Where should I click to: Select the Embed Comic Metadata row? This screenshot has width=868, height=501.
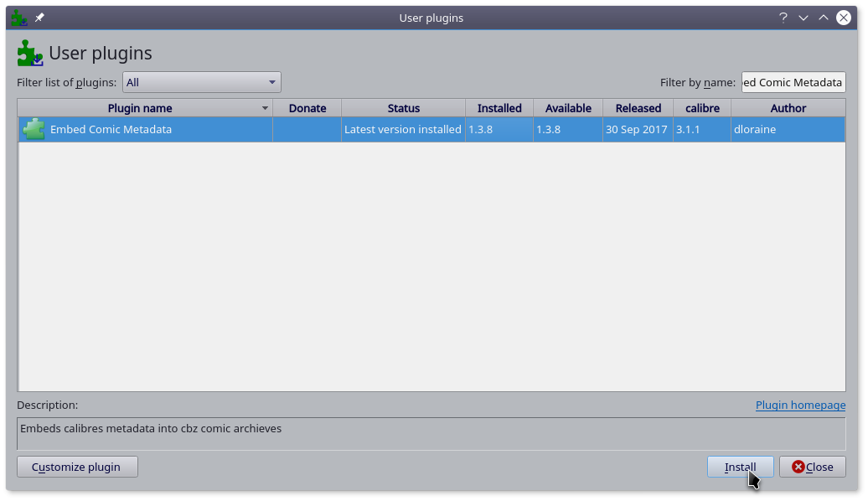419,129
